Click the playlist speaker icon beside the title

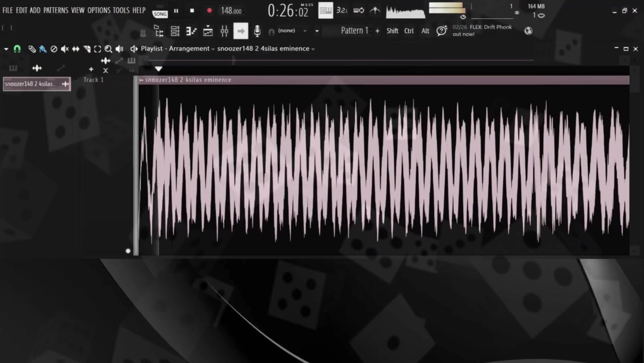(134, 49)
